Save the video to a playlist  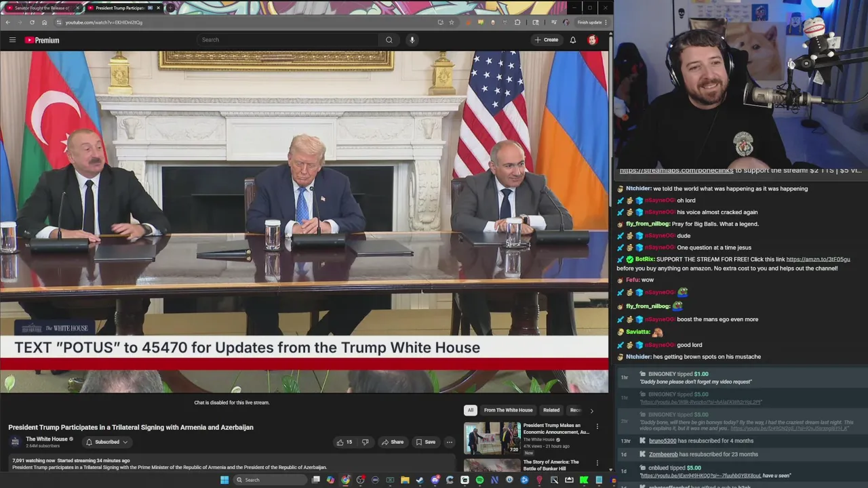point(425,442)
